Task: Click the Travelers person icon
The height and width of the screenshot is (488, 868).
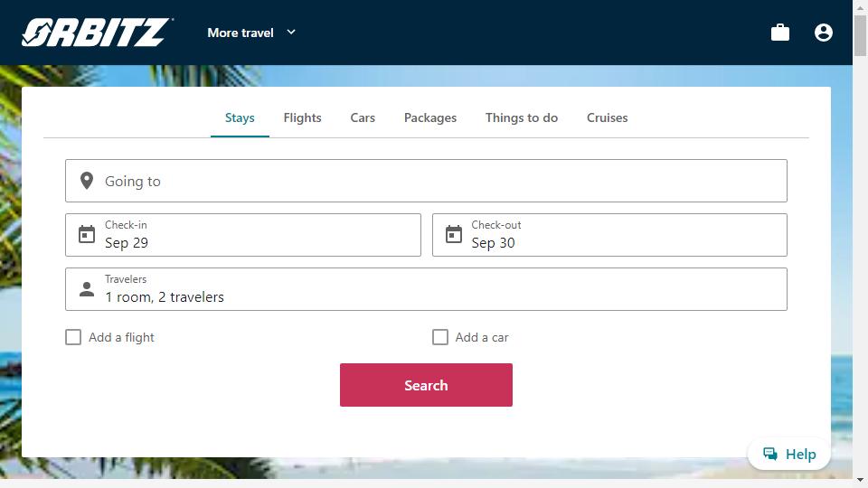Action: [x=87, y=289]
